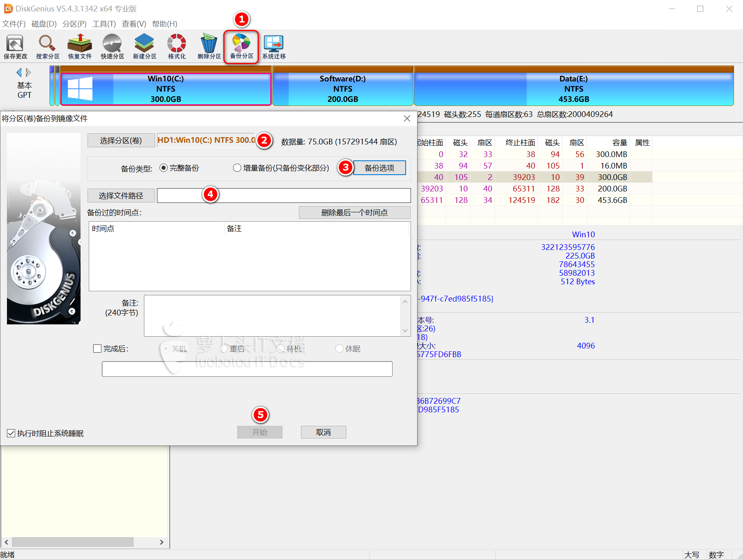This screenshot has height=560, width=743.
Task: Click the 保存更改 (Save changes) toolbar icon
Action: (x=15, y=47)
